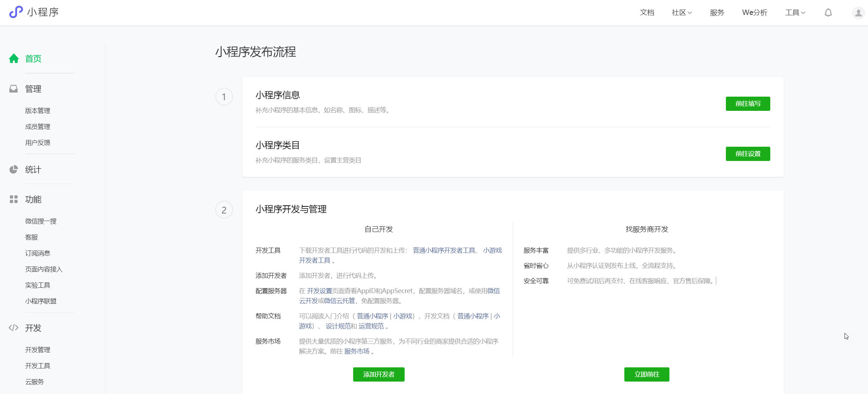Open 普通小程序开发者工具 download link
This screenshot has height=394, width=868.
click(444, 250)
